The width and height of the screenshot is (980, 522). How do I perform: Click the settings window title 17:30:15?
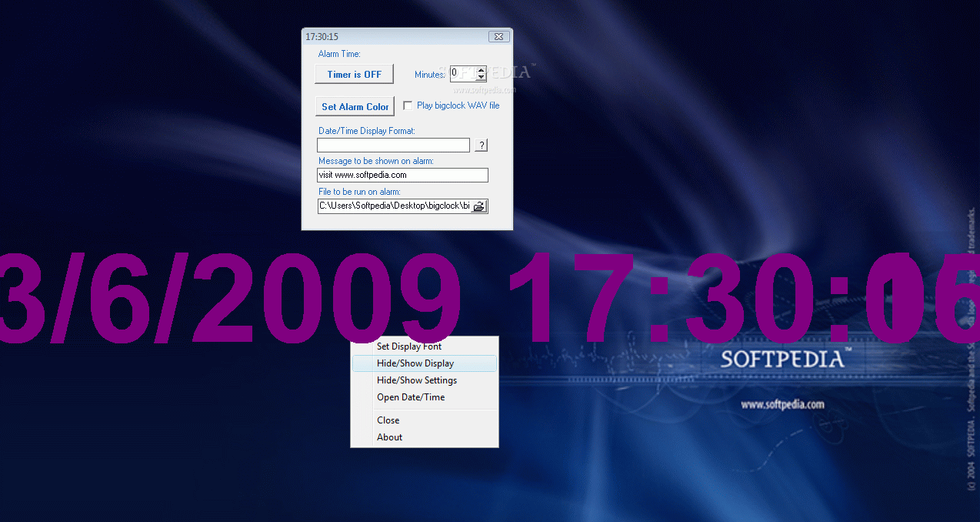coord(322,36)
